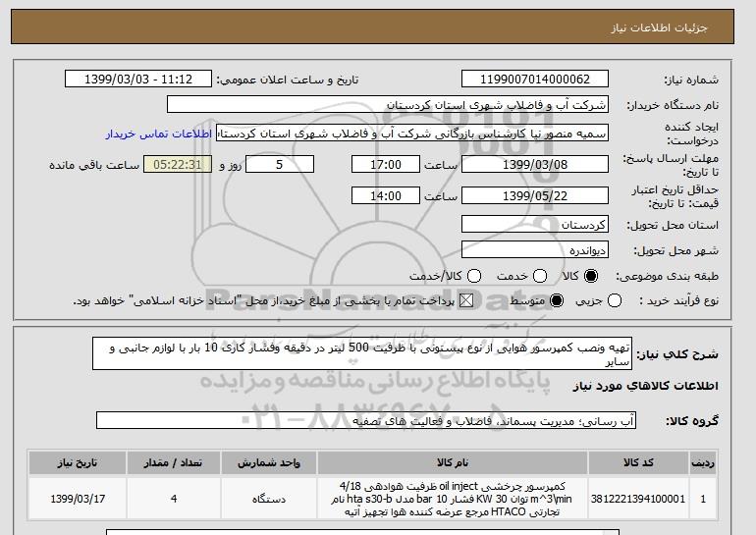Click the اطلاعات کالاهای مورد نیاز heading
Screen dimensions: 756x535
(646, 386)
